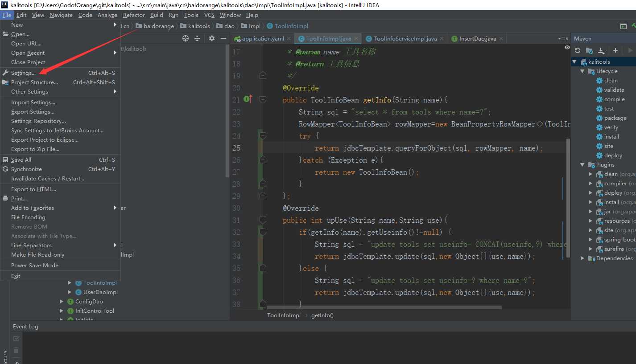Switch to ToolInfoServiceImpl.java tab
The width and height of the screenshot is (636, 364).
coord(405,39)
